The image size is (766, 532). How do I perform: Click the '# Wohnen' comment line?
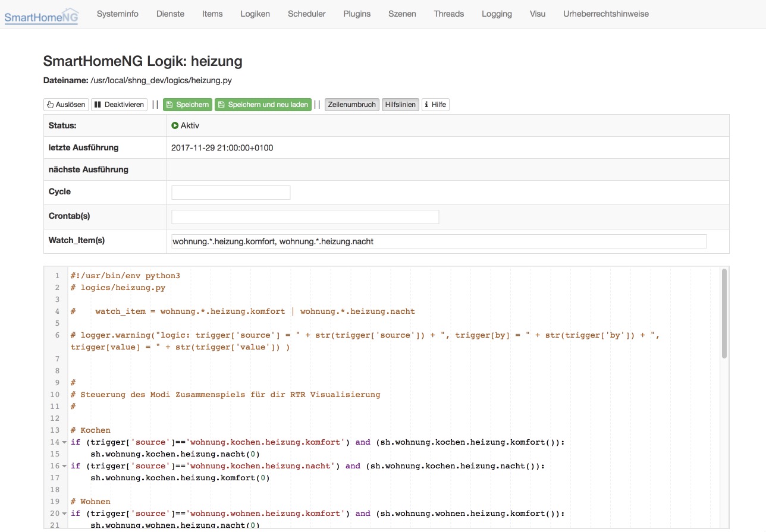(90, 502)
